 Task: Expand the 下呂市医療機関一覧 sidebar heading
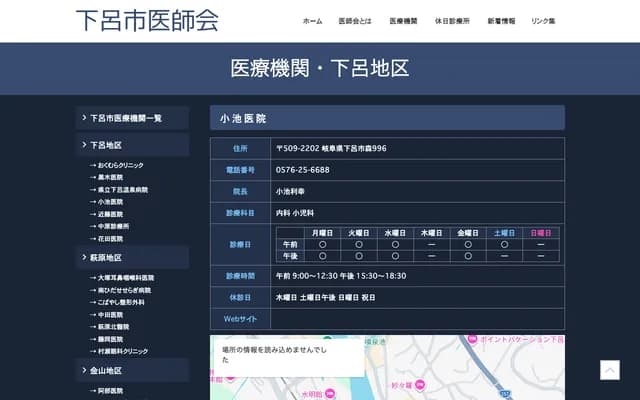tap(132, 118)
